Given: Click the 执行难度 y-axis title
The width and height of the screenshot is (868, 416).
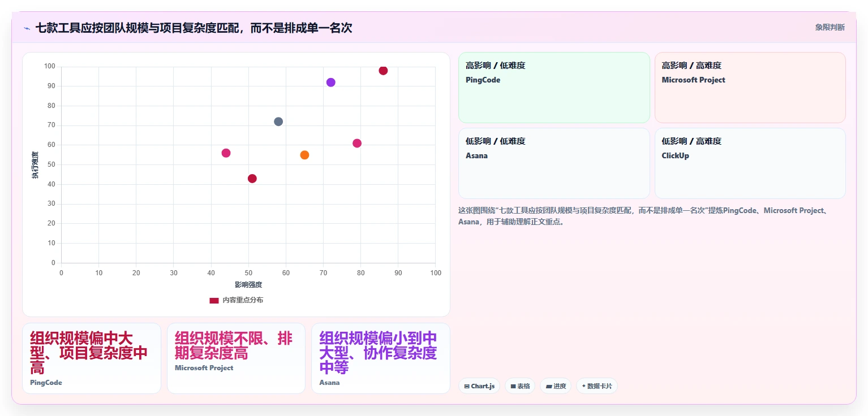Looking at the screenshot, I should coord(35,165).
